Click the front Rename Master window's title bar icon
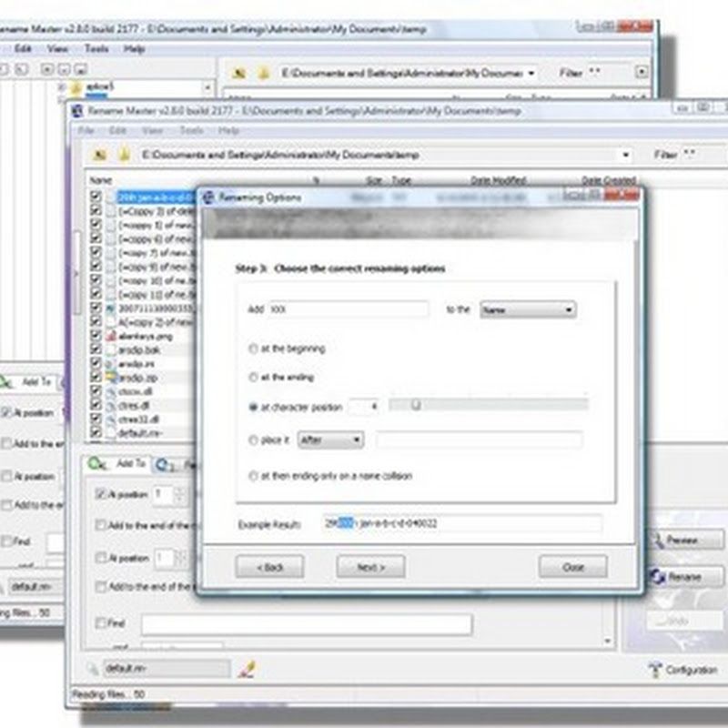Image resolution: width=728 pixels, height=728 pixels. click(x=77, y=110)
